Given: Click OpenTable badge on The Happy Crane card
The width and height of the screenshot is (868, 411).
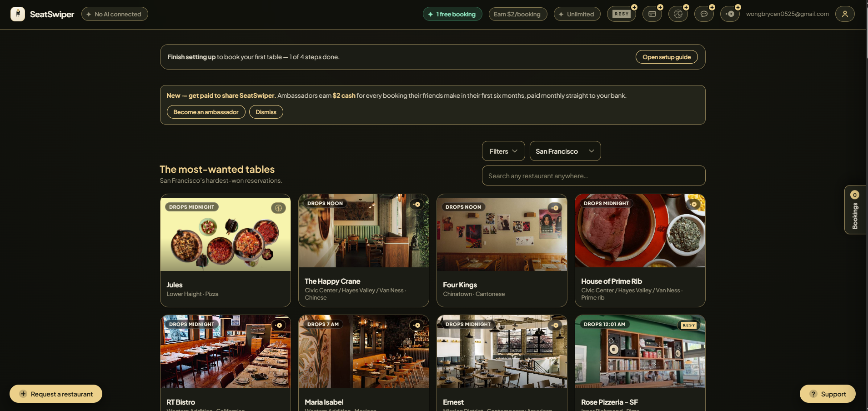Looking at the screenshot, I should click(x=416, y=204).
